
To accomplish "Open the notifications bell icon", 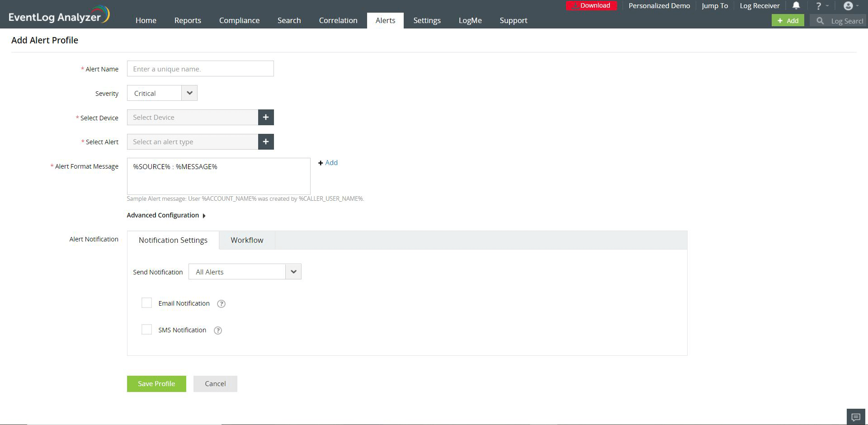I will point(796,5).
